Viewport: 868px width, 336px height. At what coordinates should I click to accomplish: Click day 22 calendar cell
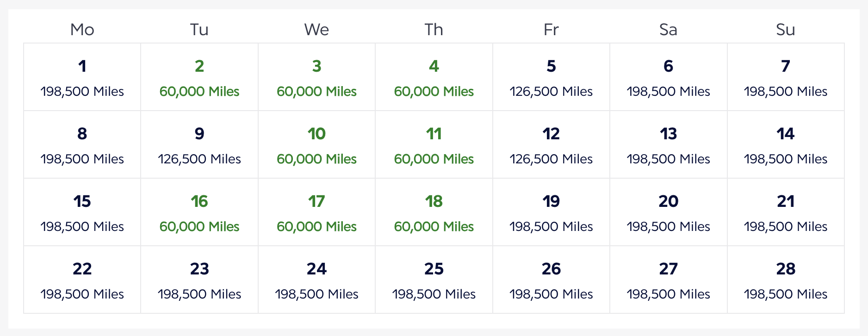coord(82,280)
